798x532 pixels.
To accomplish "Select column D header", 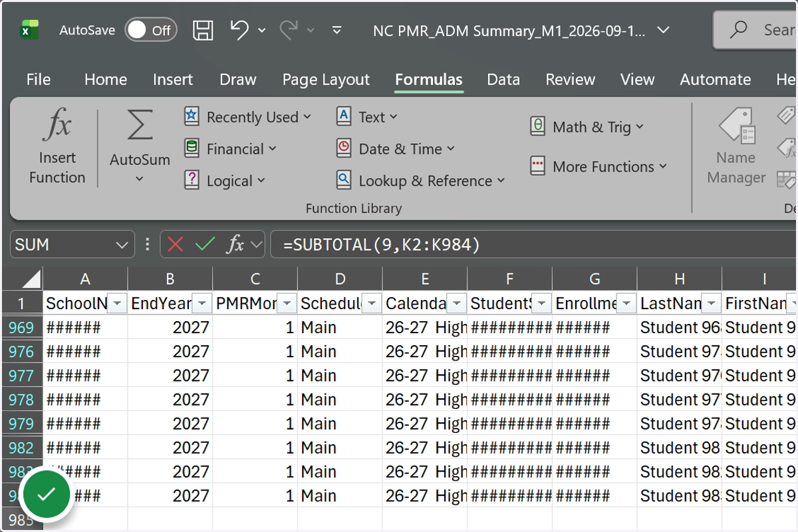I will [340, 279].
